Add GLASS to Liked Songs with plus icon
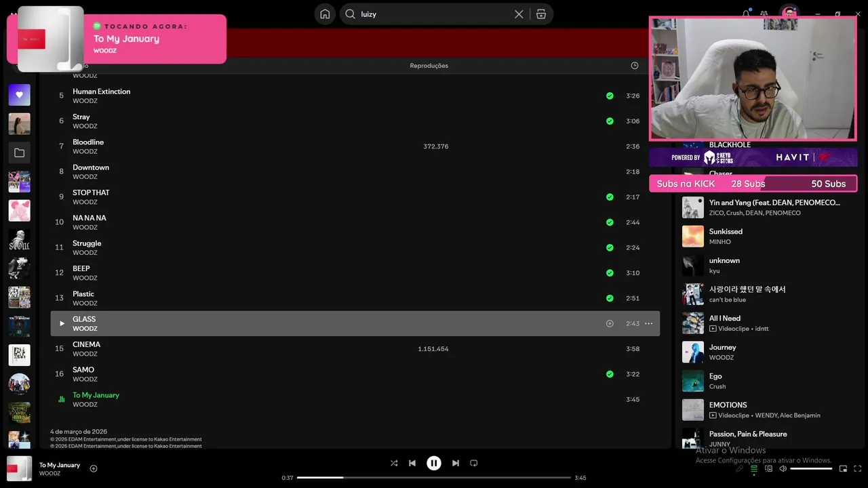This screenshot has width=868, height=488. pos(610,323)
